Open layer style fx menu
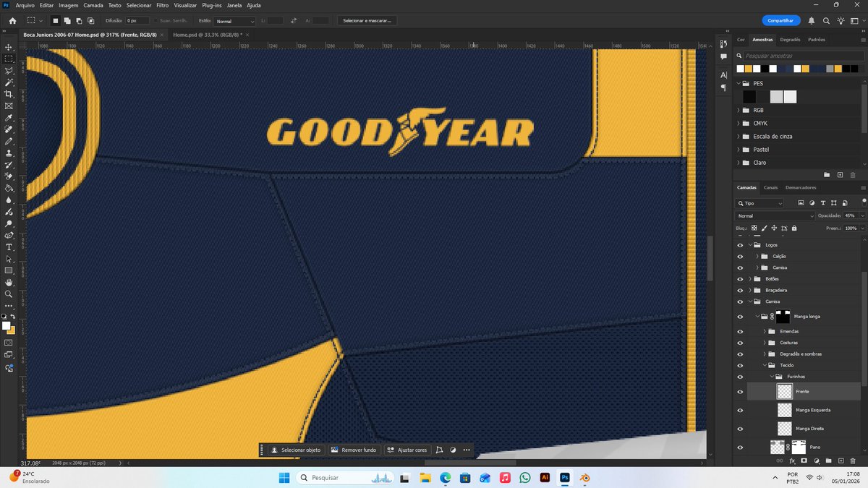Screen dimensions: 868x488 click(792, 460)
